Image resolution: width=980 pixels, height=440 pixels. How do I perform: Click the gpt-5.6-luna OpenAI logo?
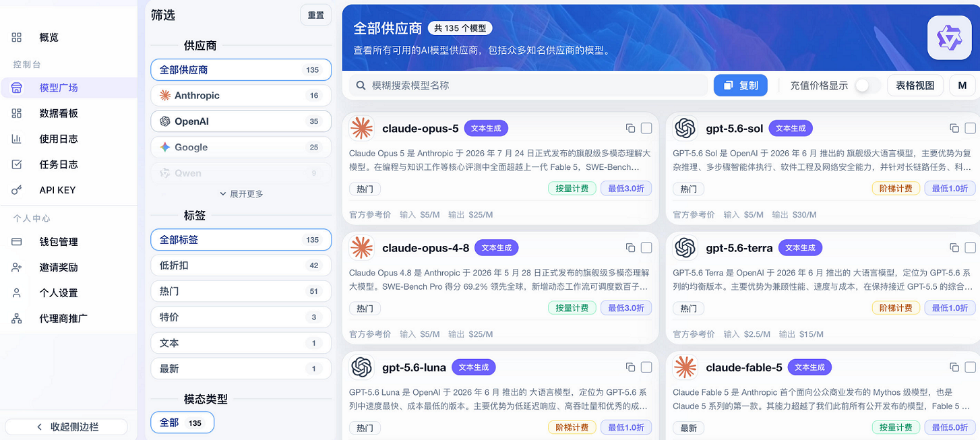click(x=362, y=367)
